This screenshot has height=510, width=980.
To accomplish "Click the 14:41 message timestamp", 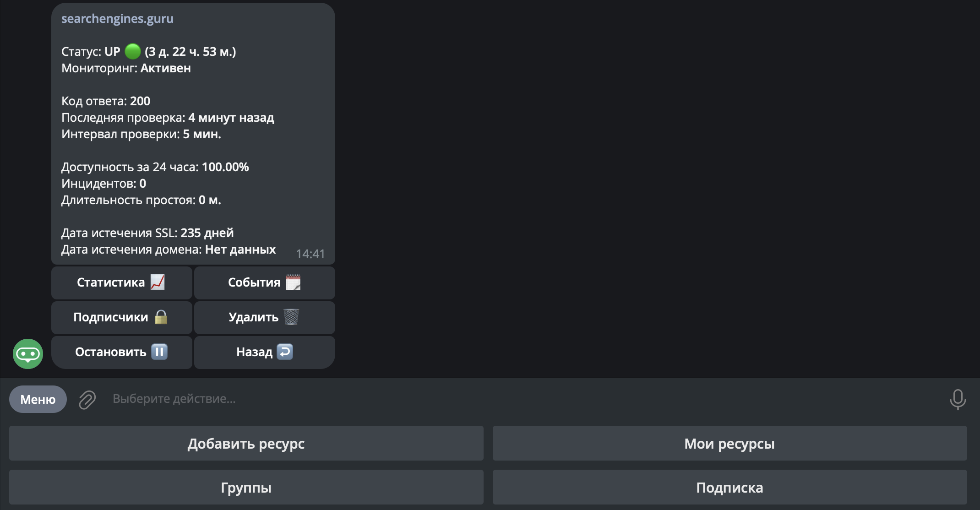I will click(310, 254).
